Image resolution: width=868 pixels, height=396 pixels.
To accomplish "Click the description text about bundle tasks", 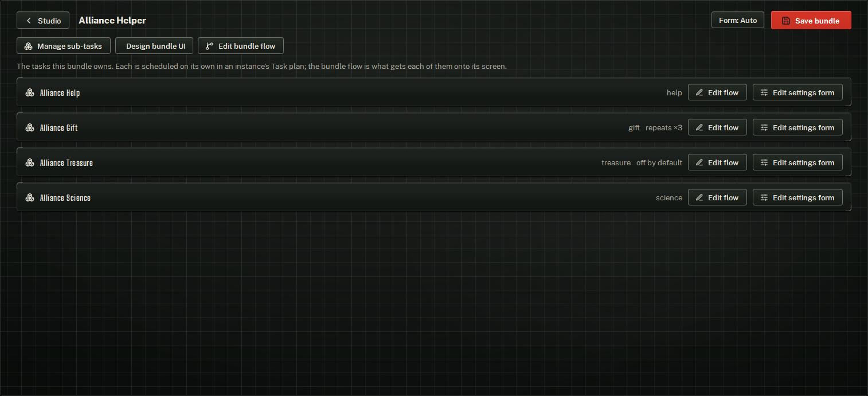I will pyautogui.click(x=261, y=67).
